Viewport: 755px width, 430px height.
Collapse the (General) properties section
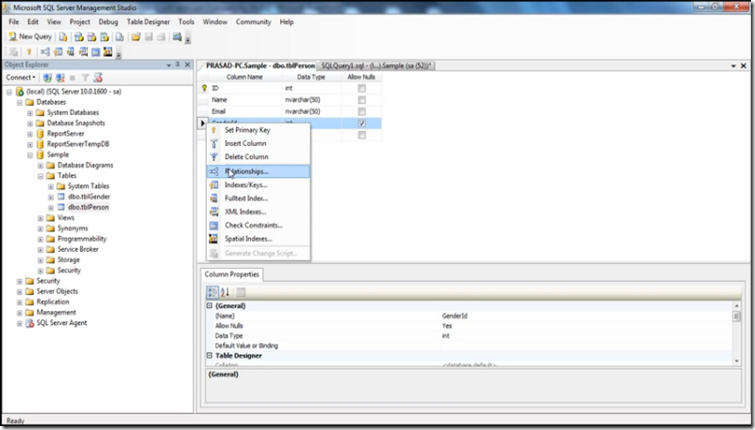(x=209, y=305)
